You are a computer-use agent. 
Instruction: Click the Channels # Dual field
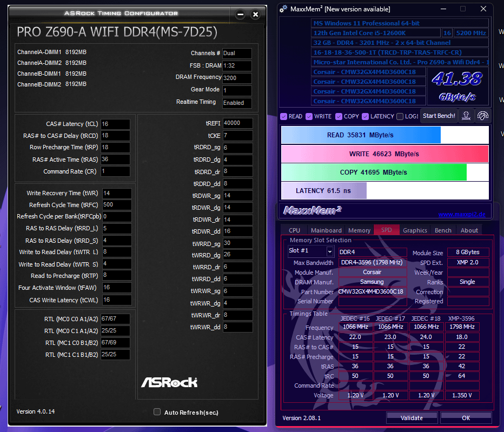237,54
